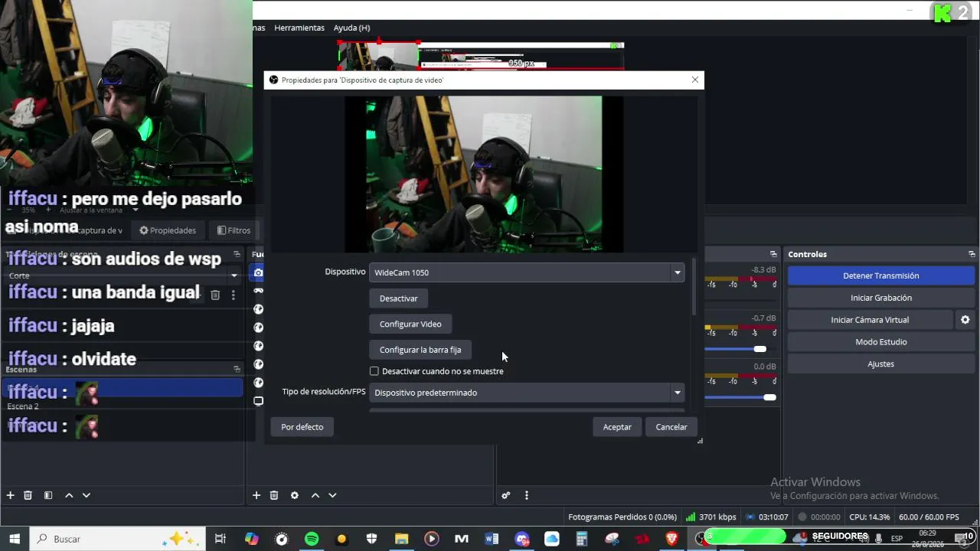Start recording with Iniciar Grabación

(x=881, y=298)
